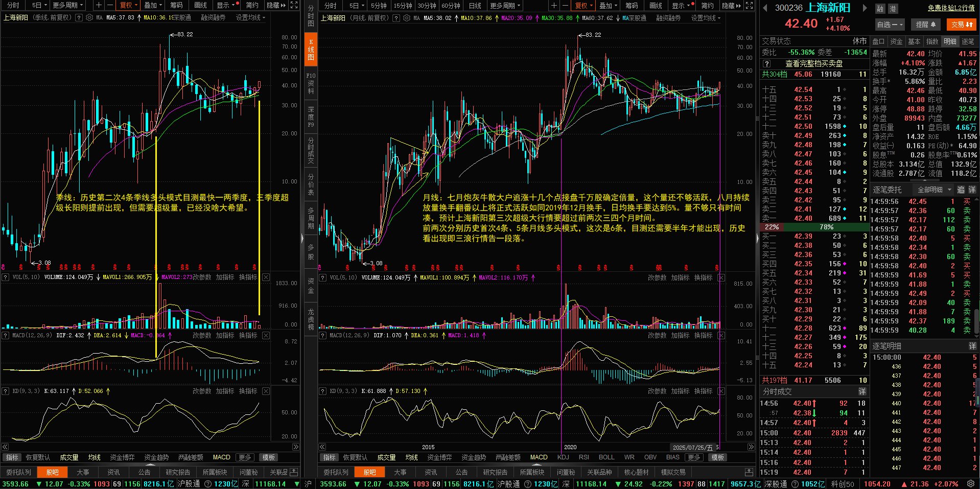Zoom out the right monthly chart with minus icon

[565, 5]
